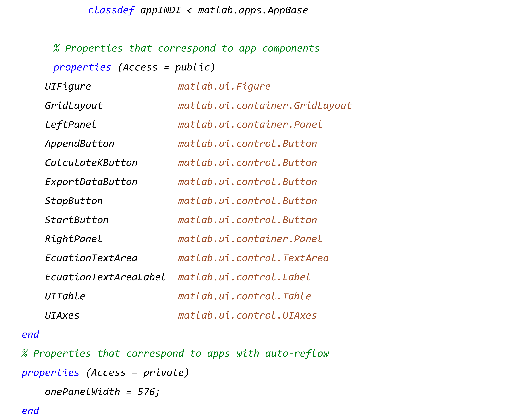Click the matlab.ui.control.Table type text
524x420 pixels.
pyautogui.click(x=244, y=296)
